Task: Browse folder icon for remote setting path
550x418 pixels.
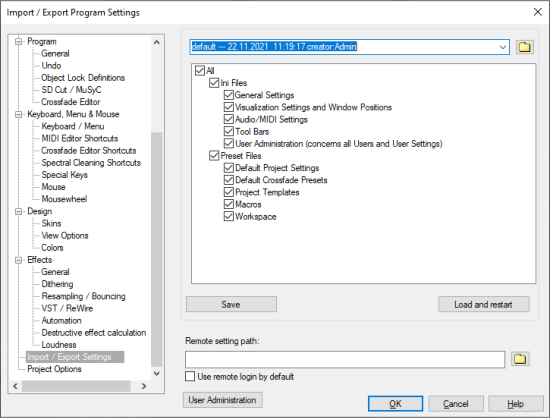Action: [x=520, y=359]
